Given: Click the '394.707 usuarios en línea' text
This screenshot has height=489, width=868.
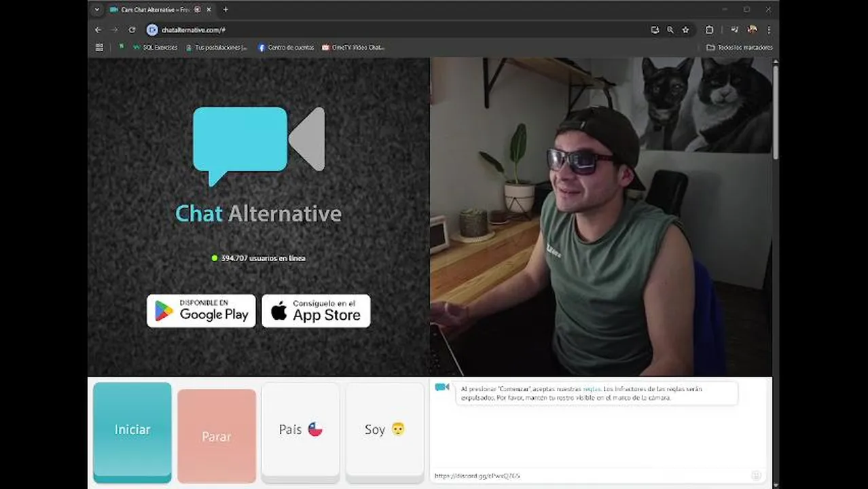Looking at the screenshot, I should coord(263,258).
